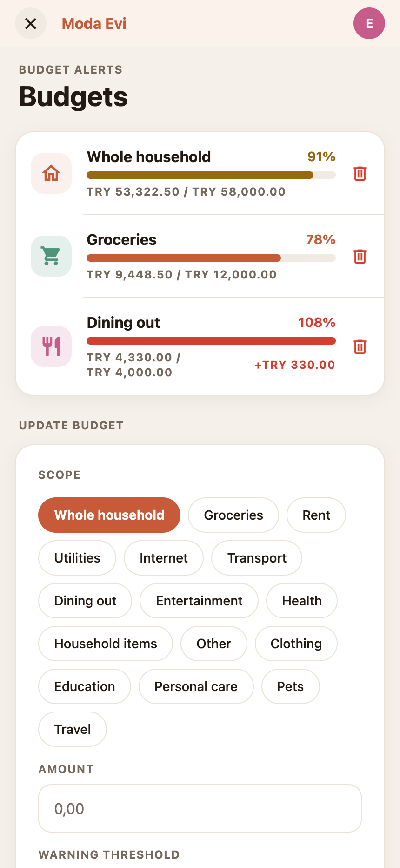Open the profile avatar labeled E
The image size is (400, 868).
[369, 23]
